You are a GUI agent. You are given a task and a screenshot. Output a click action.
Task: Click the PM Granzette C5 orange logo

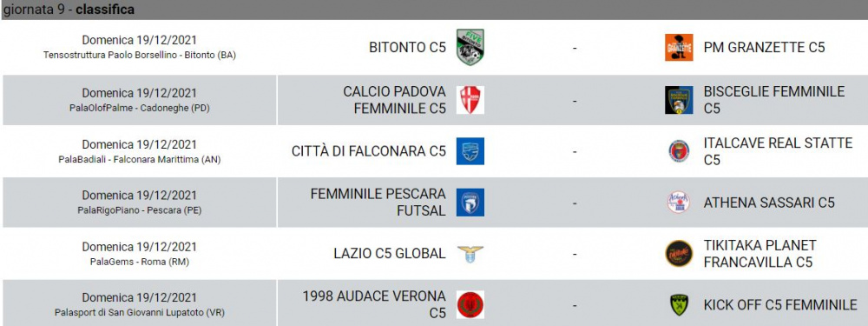[x=679, y=48]
